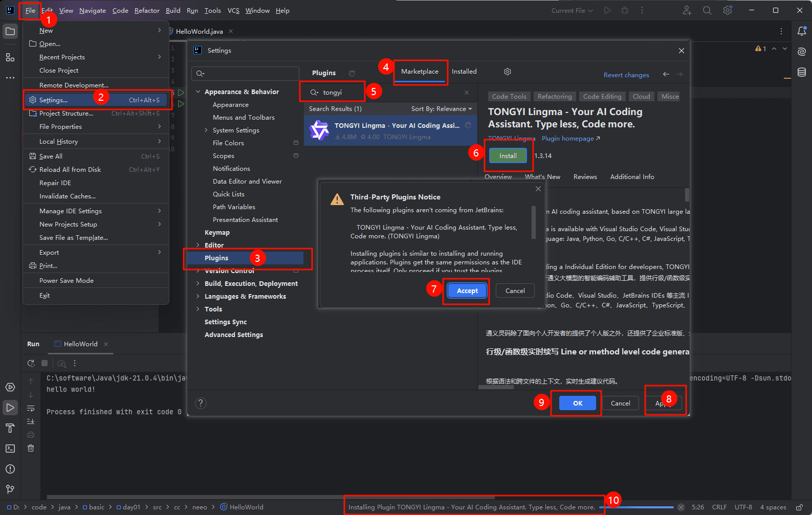The height and width of the screenshot is (515, 812).
Task: Open the Reviews tab of plugin
Action: pyautogui.click(x=585, y=177)
